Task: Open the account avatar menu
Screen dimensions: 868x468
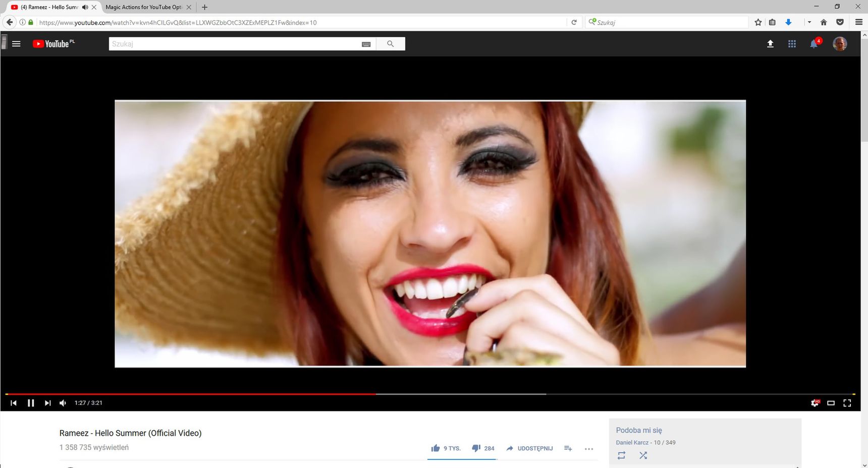Action: 840,44
